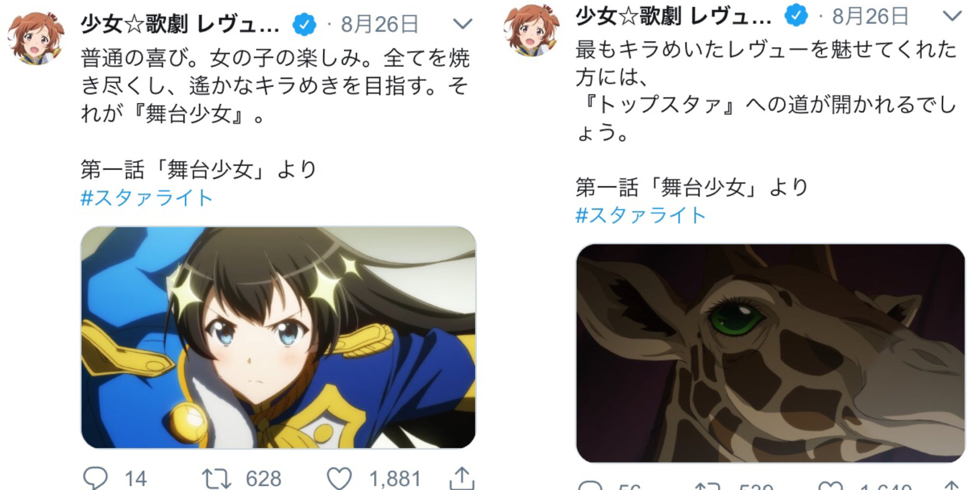Reply to the left tweet with 14 comments
This screenshot has height=490, width=980.
tap(96, 478)
